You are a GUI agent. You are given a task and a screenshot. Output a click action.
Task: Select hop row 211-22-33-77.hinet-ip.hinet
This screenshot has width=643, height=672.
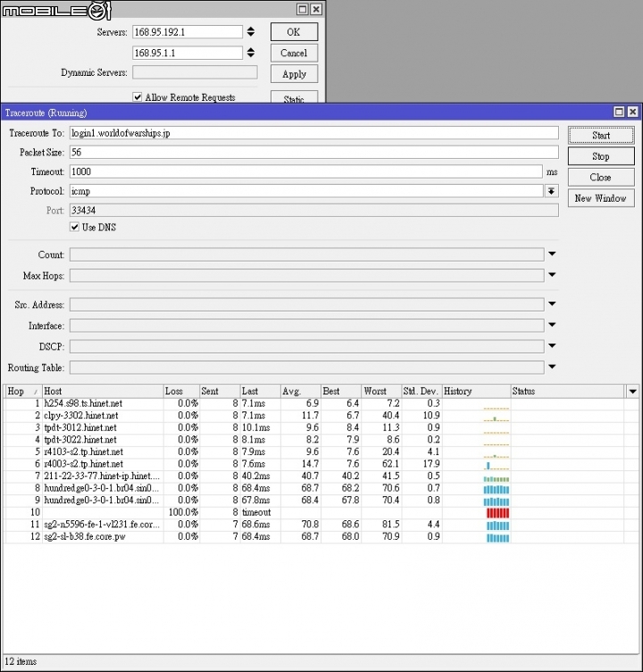click(321, 477)
